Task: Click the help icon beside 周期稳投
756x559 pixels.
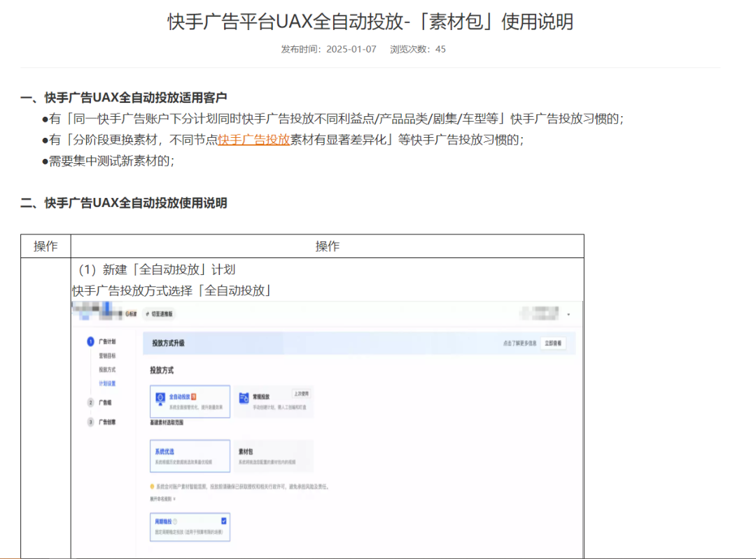Action: [175, 521]
